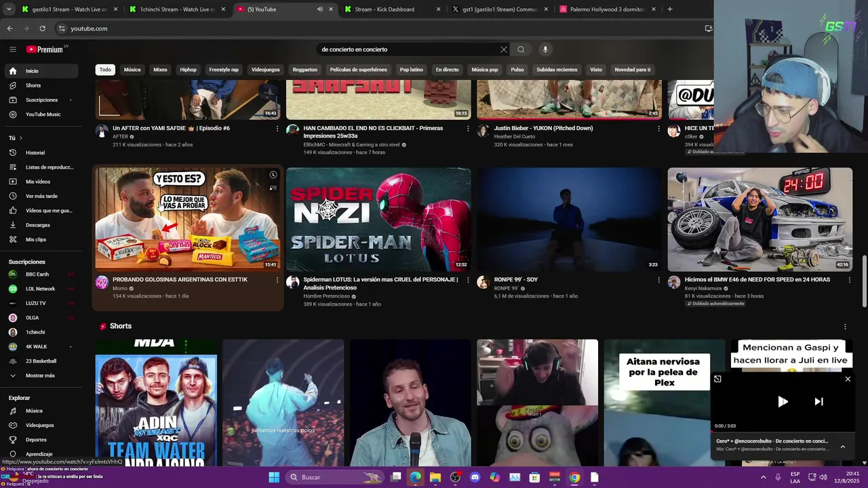
Task: Open Discord from the taskbar
Action: (x=475, y=477)
